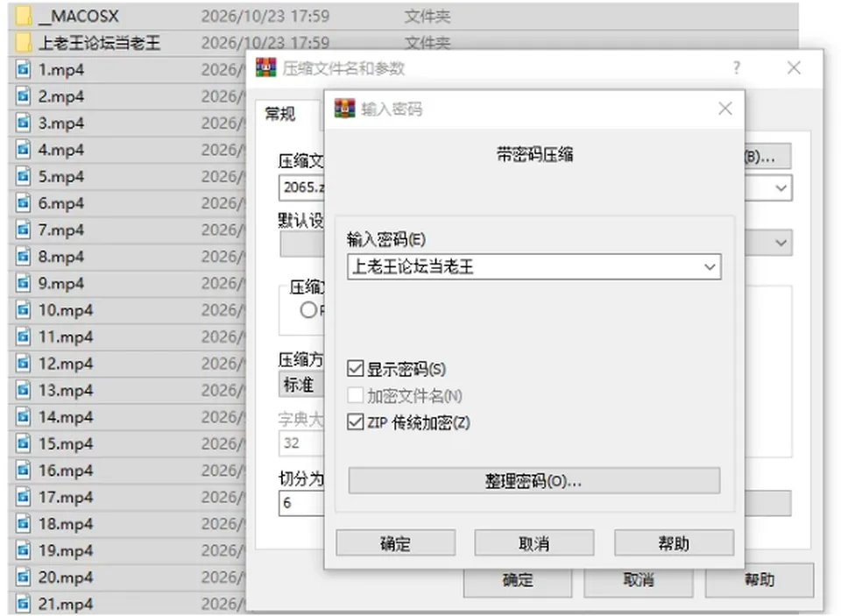Open the archive name dropdown arrow
841x616 pixels.
click(781, 188)
